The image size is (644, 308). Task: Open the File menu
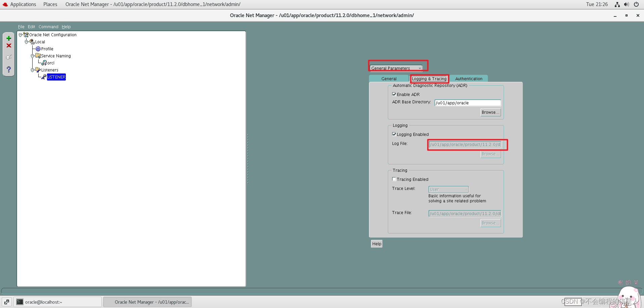click(21, 27)
